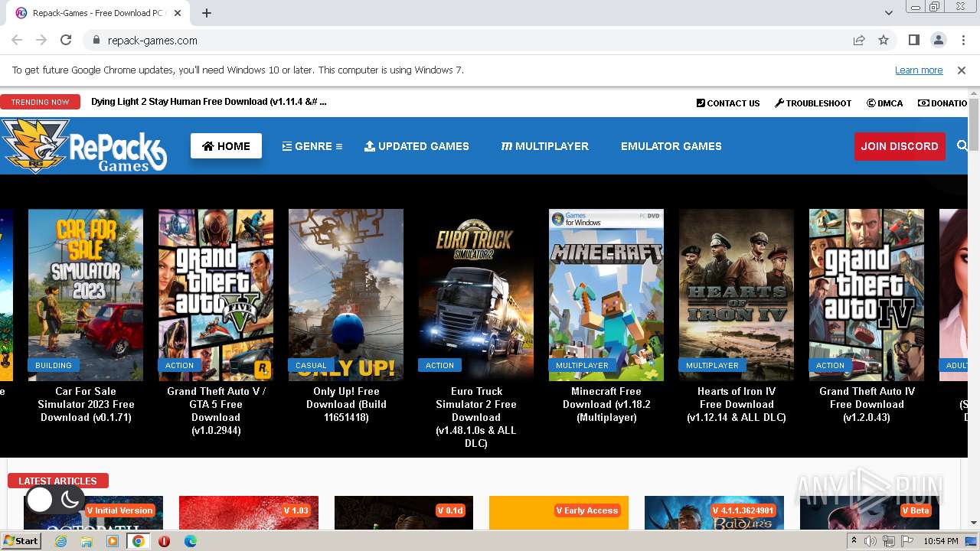Click the browser forward arrow

click(x=41, y=41)
